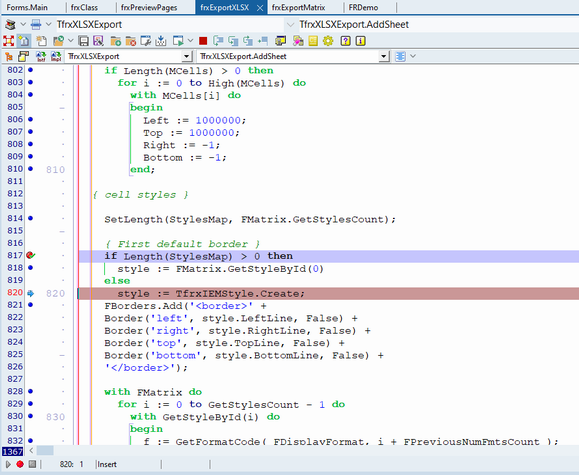The width and height of the screenshot is (579, 475).
Task: Click the sync 'Int' declaration icon
Action: [x=41, y=57]
